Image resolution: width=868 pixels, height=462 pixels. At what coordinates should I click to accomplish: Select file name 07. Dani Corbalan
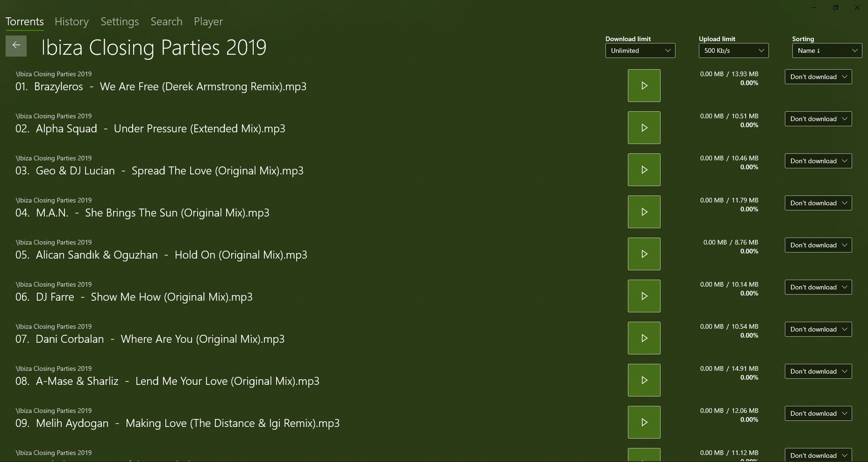tap(150, 339)
